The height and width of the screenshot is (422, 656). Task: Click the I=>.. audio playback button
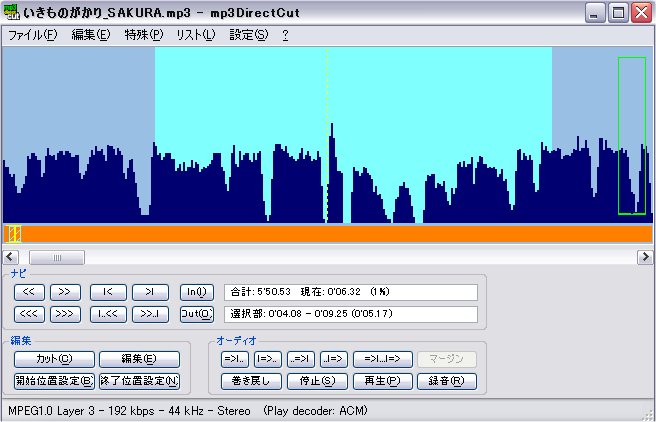click(267, 359)
